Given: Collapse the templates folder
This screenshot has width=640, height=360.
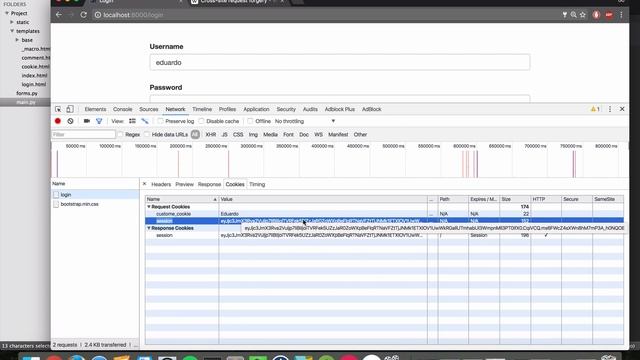Looking at the screenshot, I should (x=12, y=31).
